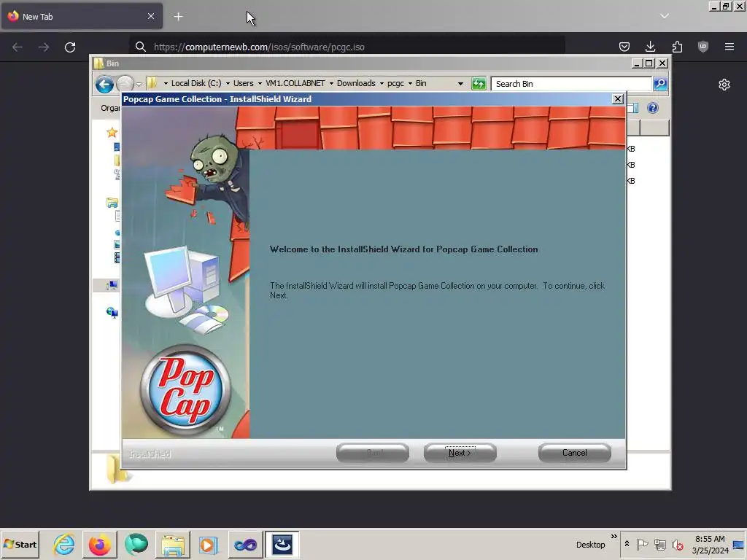The image size is (747, 560).
Task: Open green globe browser taskbar icon
Action: (x=136, y=544)
